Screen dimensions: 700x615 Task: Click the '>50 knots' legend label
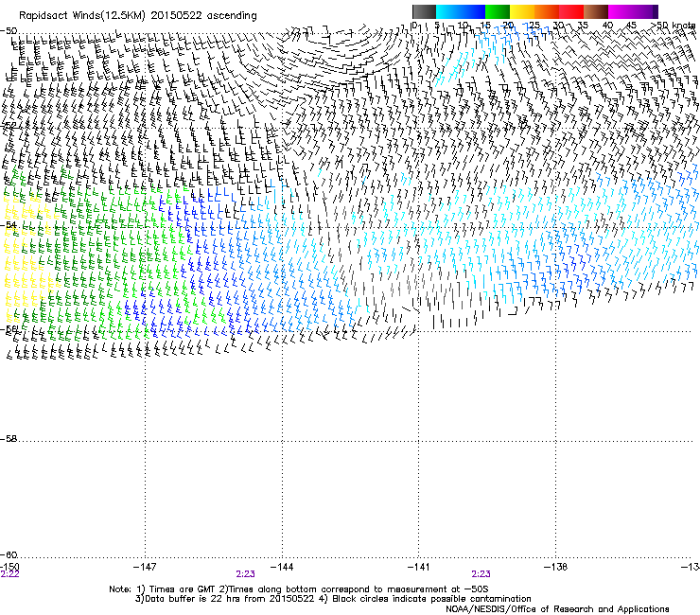point(673,26)
